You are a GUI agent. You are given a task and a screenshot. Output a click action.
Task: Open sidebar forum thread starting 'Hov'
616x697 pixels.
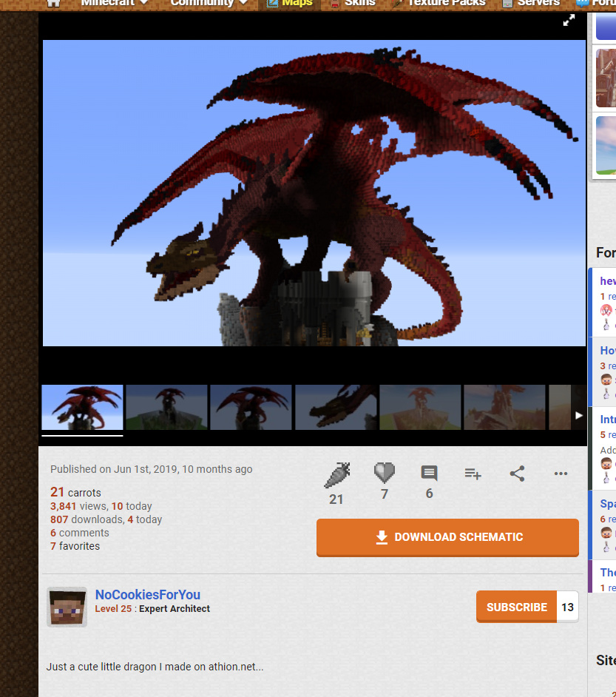608,350
